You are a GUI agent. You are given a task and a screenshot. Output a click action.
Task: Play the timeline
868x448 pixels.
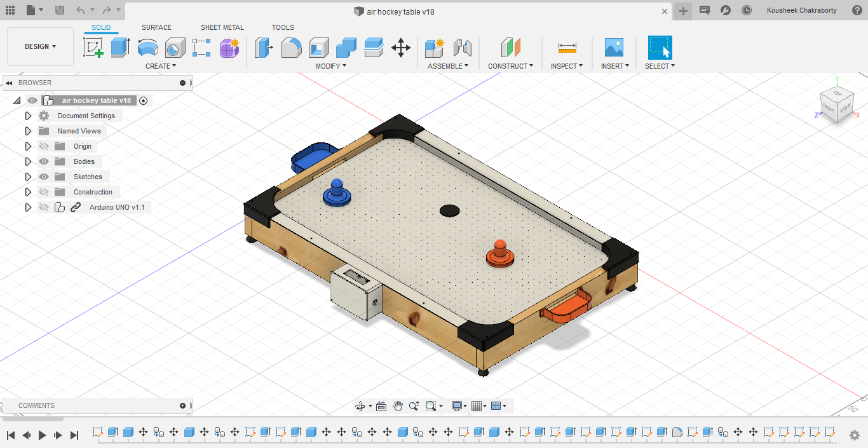click(x=43, y=435)
